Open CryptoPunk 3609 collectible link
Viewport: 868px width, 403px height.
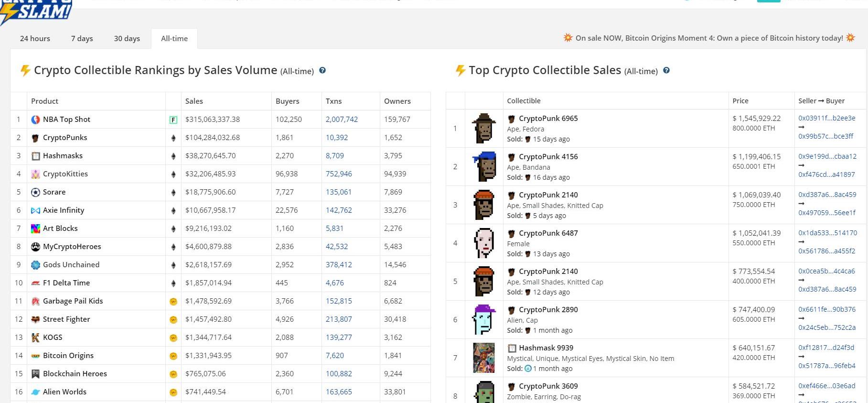(x=548, y=386)
